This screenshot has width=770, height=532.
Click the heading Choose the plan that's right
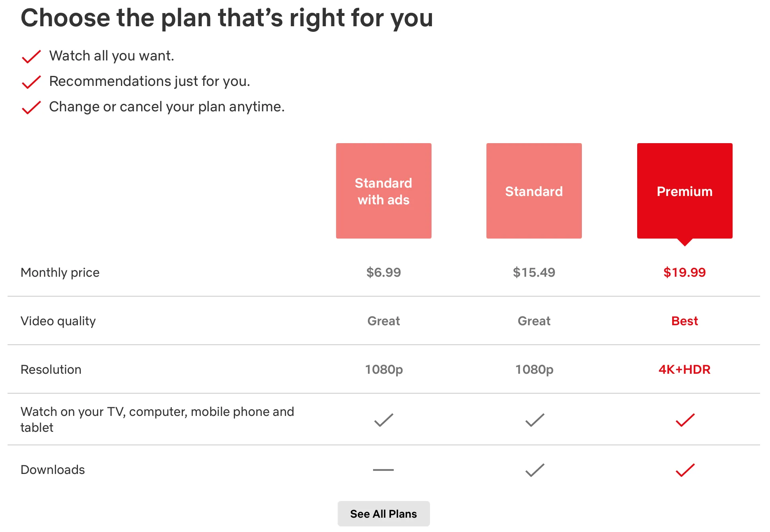pyautogui.click(x=227, y=17)
